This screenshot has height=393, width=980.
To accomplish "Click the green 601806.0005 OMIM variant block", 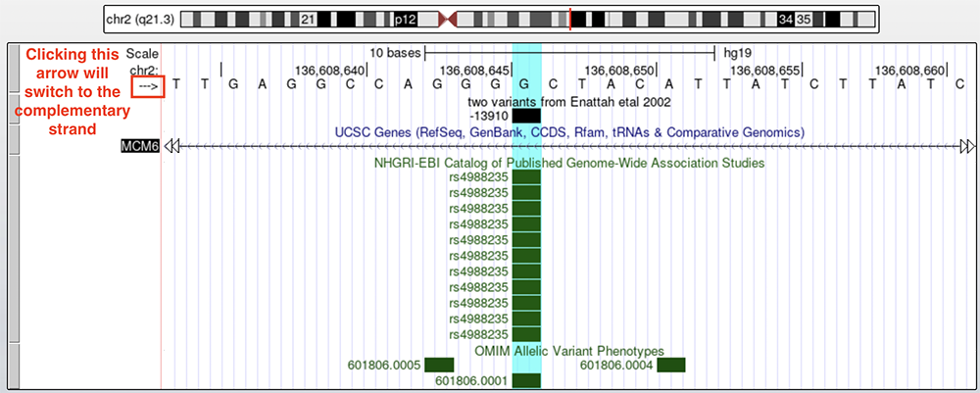I will (x=439, y=366).
